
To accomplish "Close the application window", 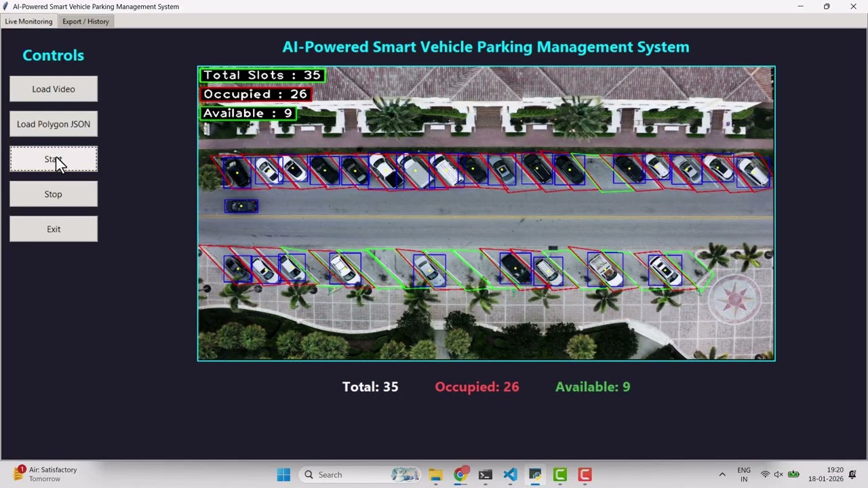I will pyautogui.click(x=853, y=6).
